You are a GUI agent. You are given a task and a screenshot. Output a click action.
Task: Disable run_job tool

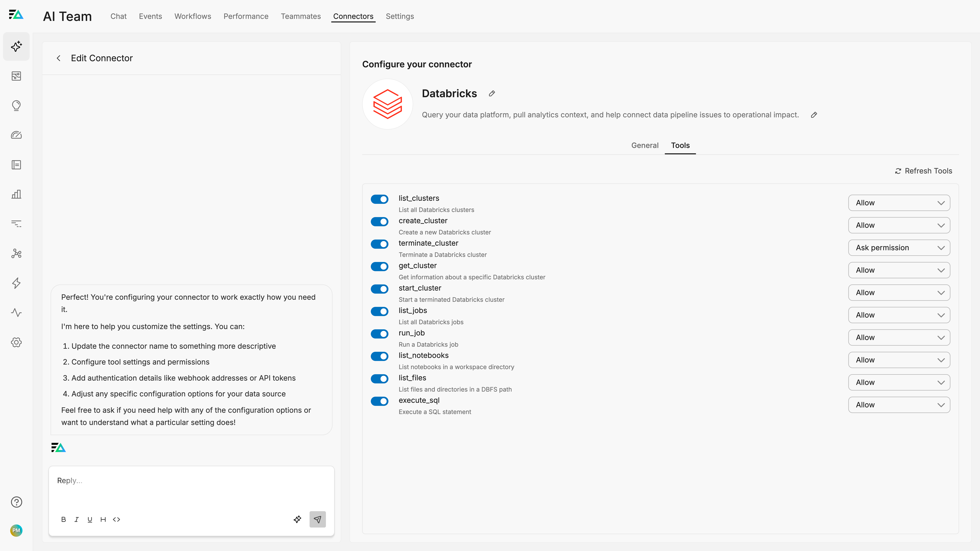(x=380, y=334)
